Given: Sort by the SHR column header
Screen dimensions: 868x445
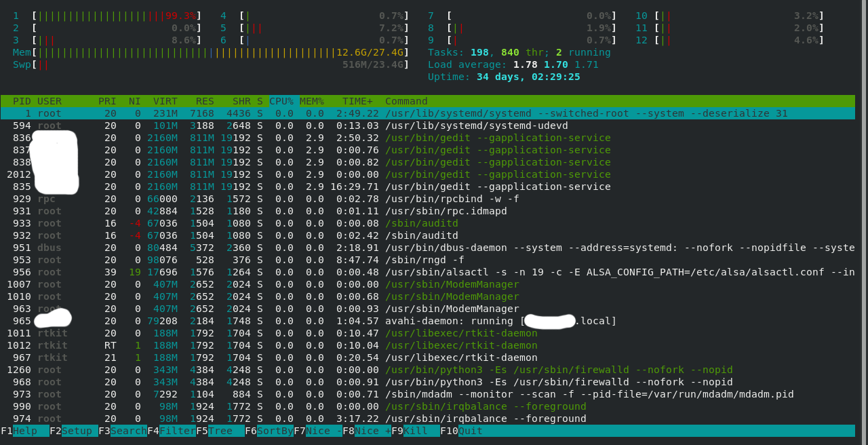Looking at the screenshot, I should click(x=241, y=101).
